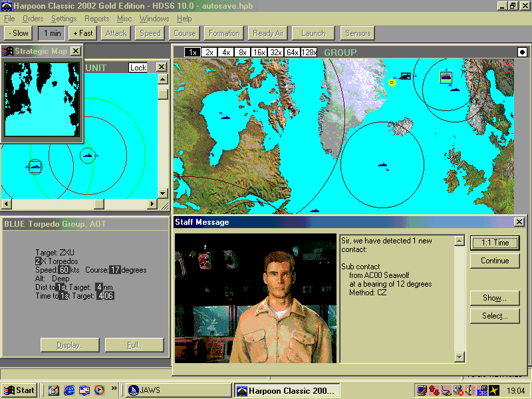Image resolution: width=532 pixels, height=399 pixels.
Task: Open the Windows Start menu
Action: 20,390
